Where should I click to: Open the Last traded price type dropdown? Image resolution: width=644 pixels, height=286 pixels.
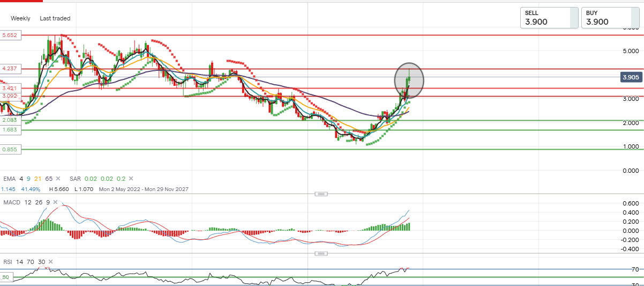tap(55, 18)
